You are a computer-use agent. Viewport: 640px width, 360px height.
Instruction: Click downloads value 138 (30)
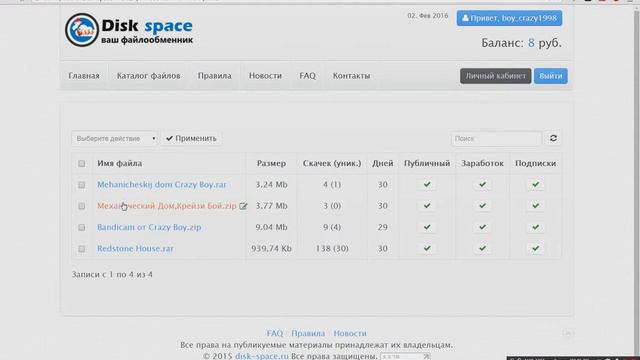point(332,248)
